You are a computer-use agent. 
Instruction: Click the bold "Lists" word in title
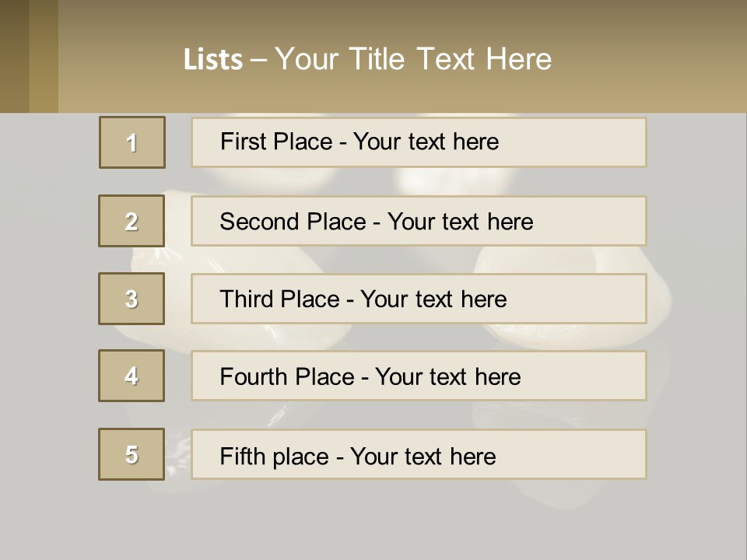[212, 60]
